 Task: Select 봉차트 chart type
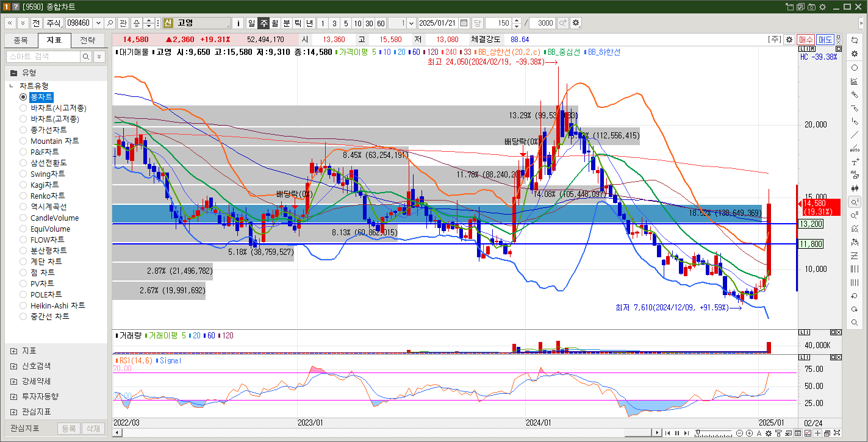coord(37,97)
